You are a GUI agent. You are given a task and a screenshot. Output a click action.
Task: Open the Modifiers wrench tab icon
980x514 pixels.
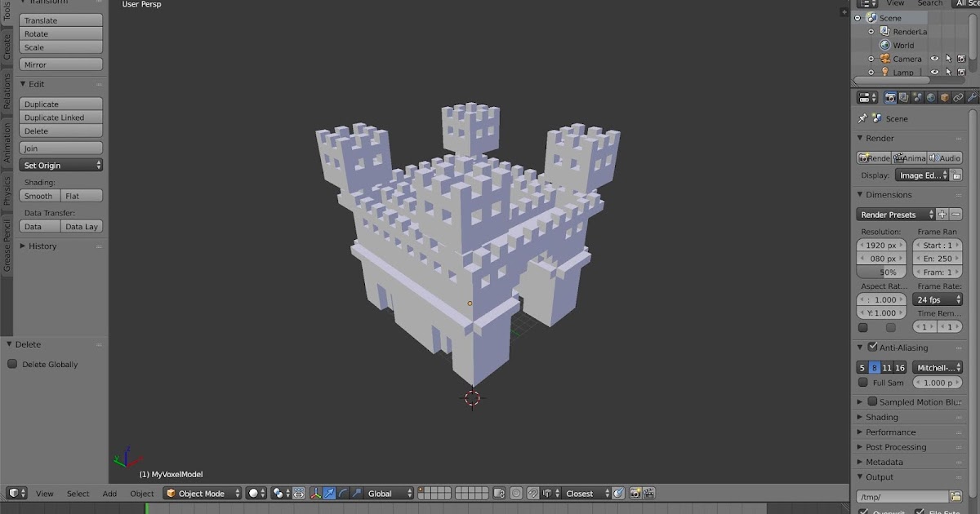972,98
